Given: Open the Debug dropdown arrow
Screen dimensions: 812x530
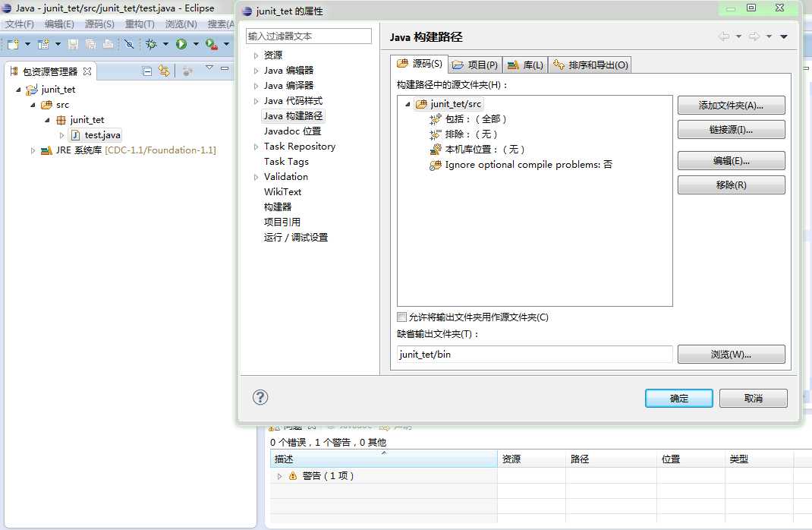Looking at the screenshot, I should pos(165,44).
